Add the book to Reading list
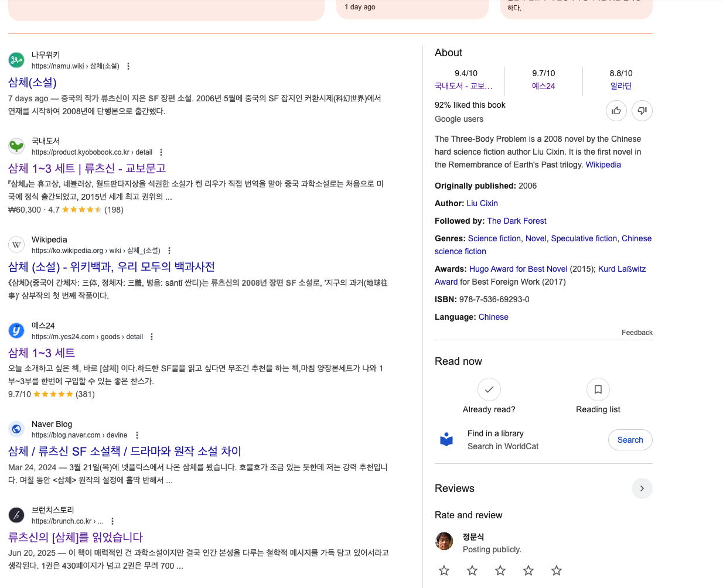 point(598,389)
